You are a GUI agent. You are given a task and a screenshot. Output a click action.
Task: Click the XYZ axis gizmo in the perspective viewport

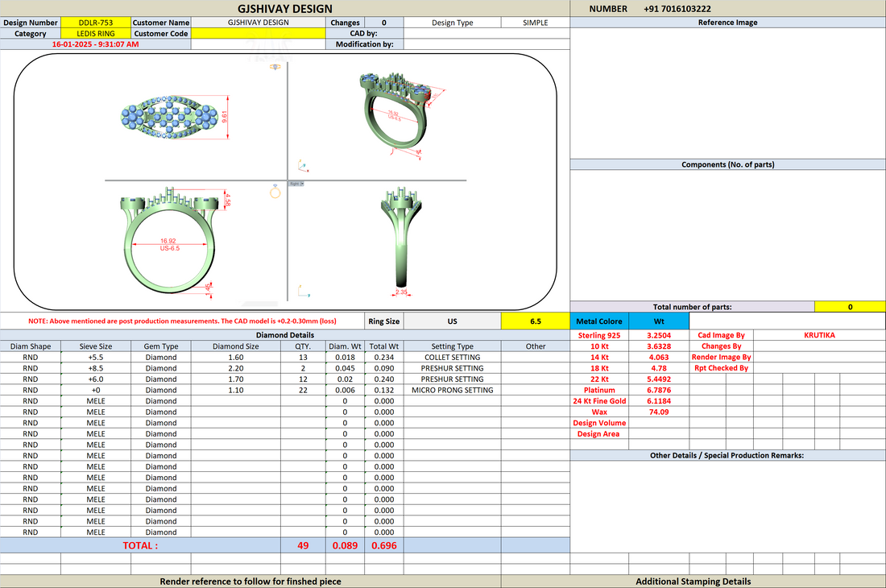click(x=304, y=165)
